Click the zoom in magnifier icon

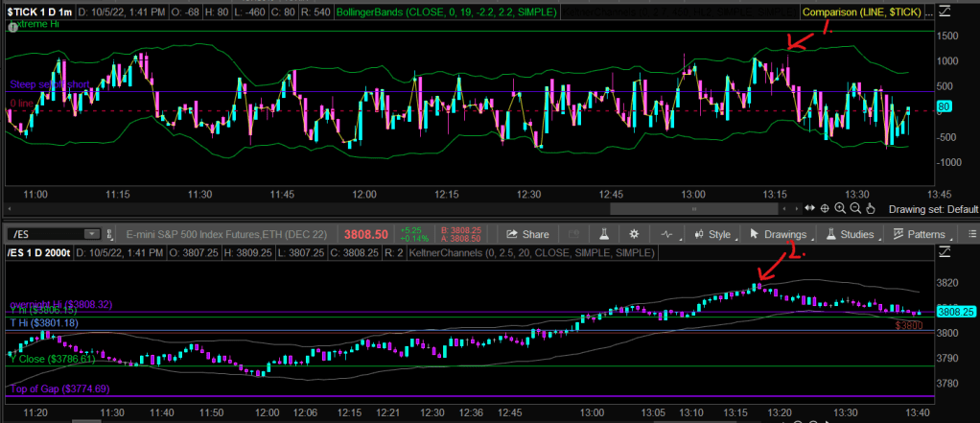[x=840, y=208]
